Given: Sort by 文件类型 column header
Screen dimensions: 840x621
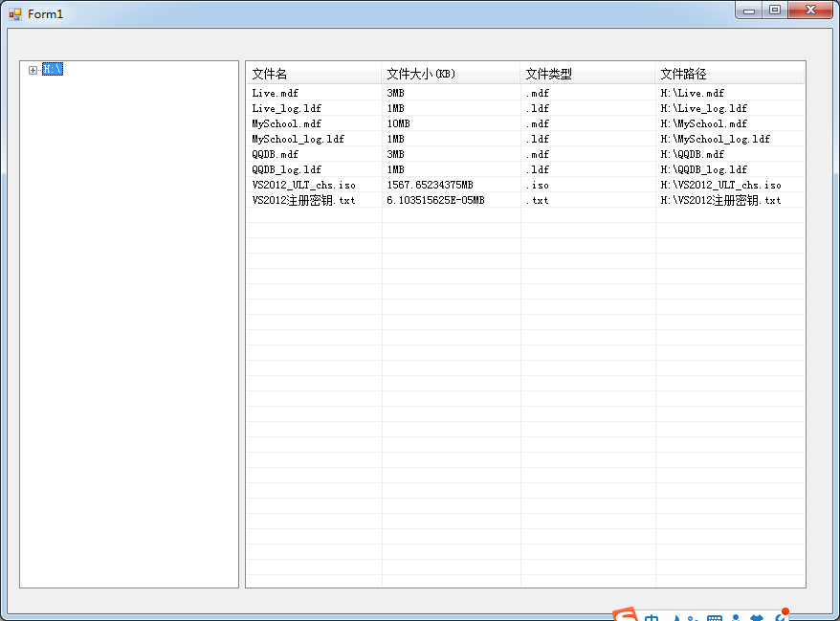Looking at the screenshot, I should pyautogui.click(x=587, y=74).
